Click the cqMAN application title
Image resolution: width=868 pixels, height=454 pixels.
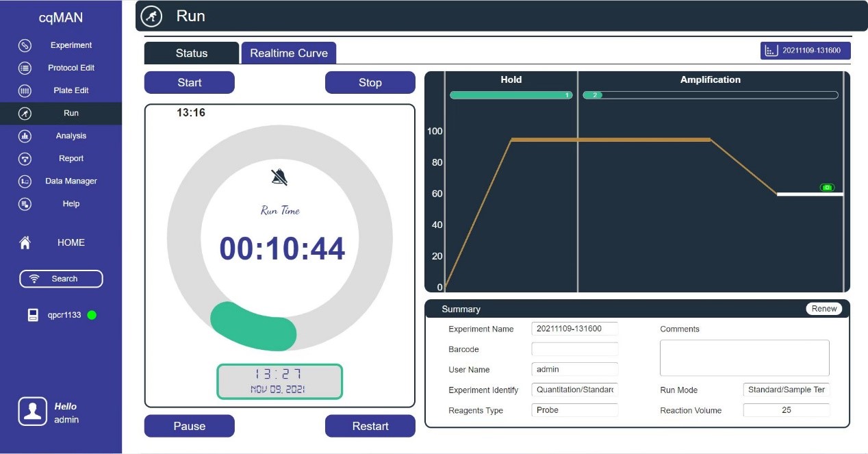pos(61,18)
